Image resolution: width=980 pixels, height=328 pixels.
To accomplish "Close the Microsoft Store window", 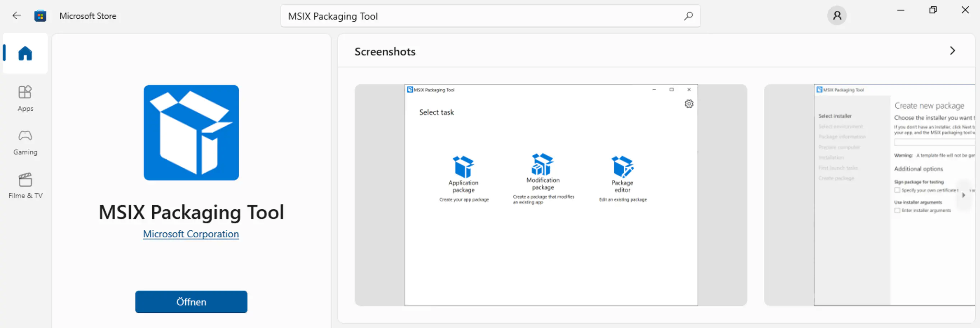I will 965,10.
